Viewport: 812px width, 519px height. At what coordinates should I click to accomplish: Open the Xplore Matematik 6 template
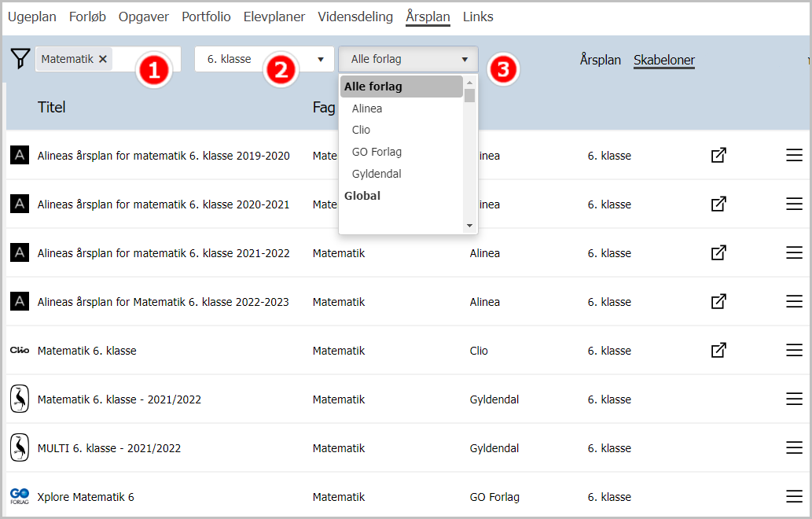coord(86,497)
